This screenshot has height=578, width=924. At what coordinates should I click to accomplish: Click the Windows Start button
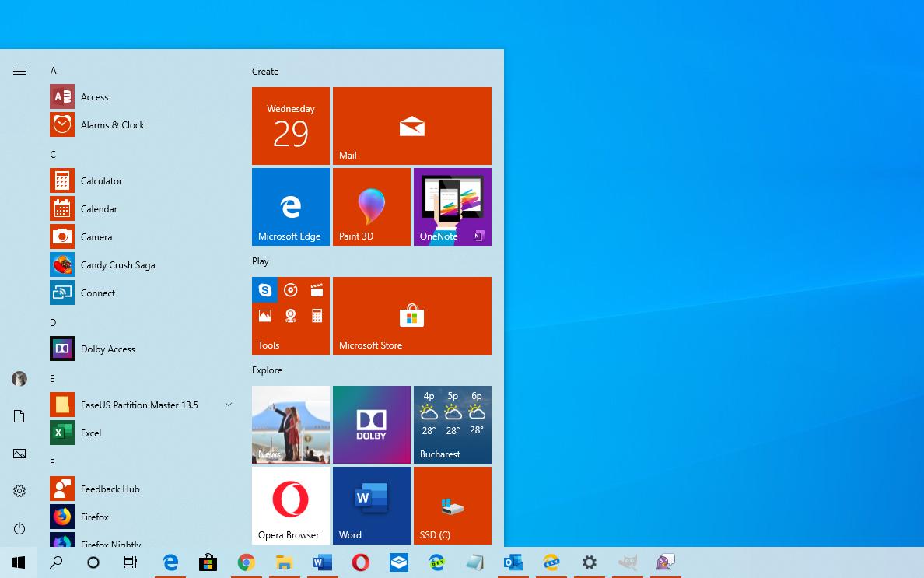[19, 562]
